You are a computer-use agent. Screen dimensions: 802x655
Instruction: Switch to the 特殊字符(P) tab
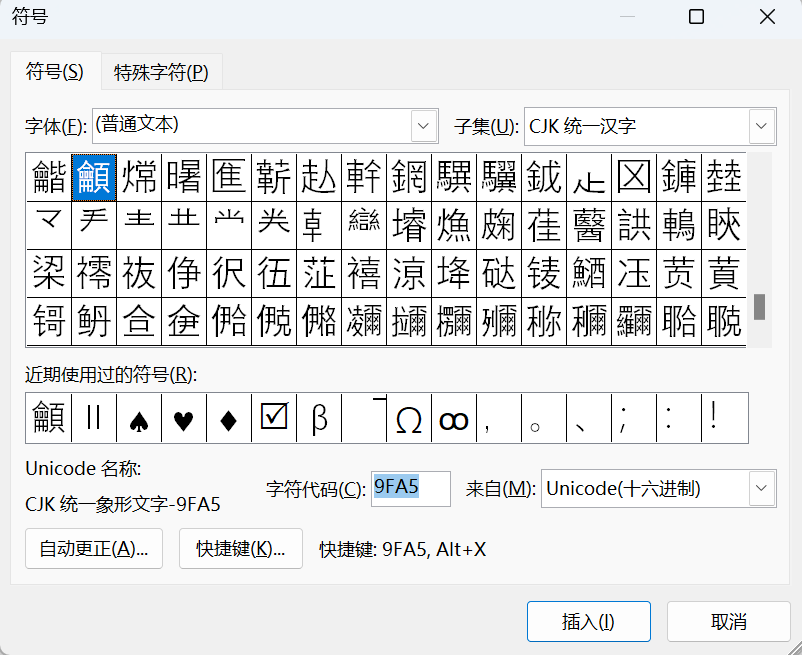tap(161, 73)
